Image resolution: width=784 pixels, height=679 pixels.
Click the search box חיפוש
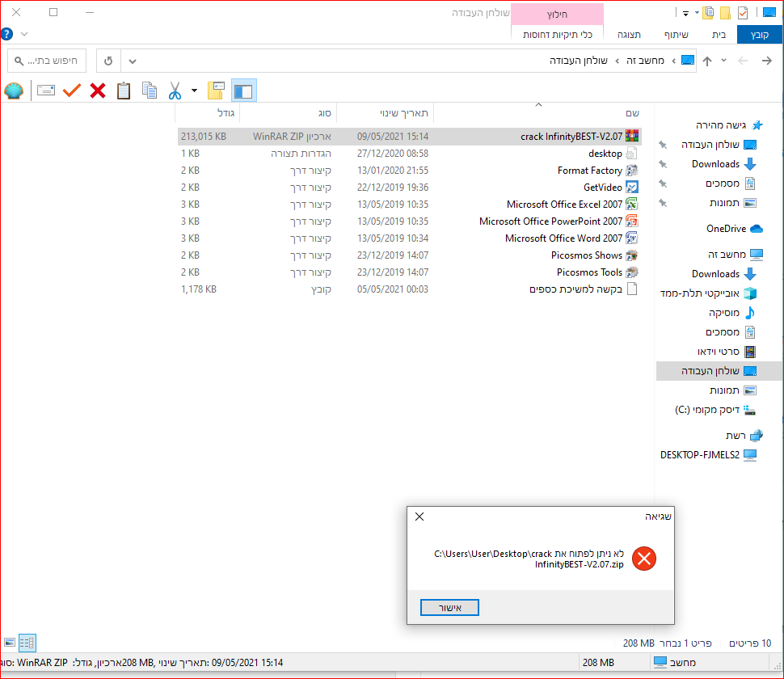pyautogui.click(x=47, y=61)
